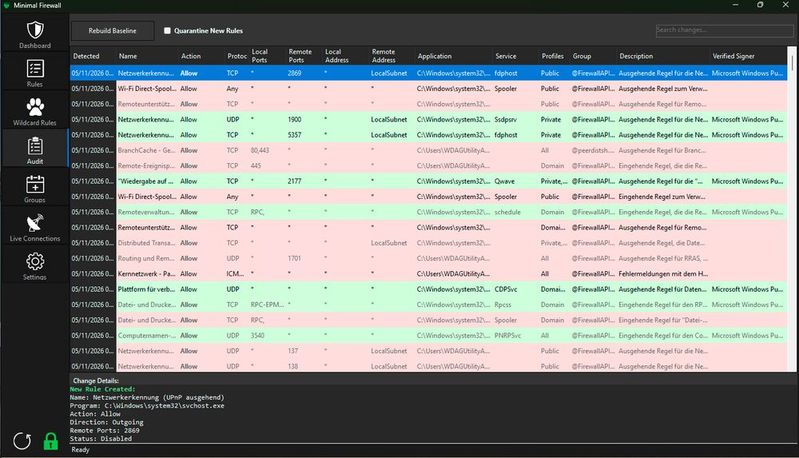Click the schedule service cell
The image size is (799, 458).
pos(508,212)
